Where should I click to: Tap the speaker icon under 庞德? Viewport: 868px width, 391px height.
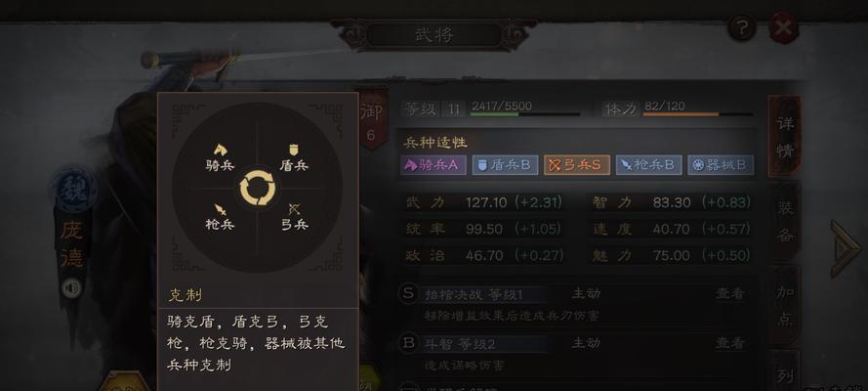71,288
